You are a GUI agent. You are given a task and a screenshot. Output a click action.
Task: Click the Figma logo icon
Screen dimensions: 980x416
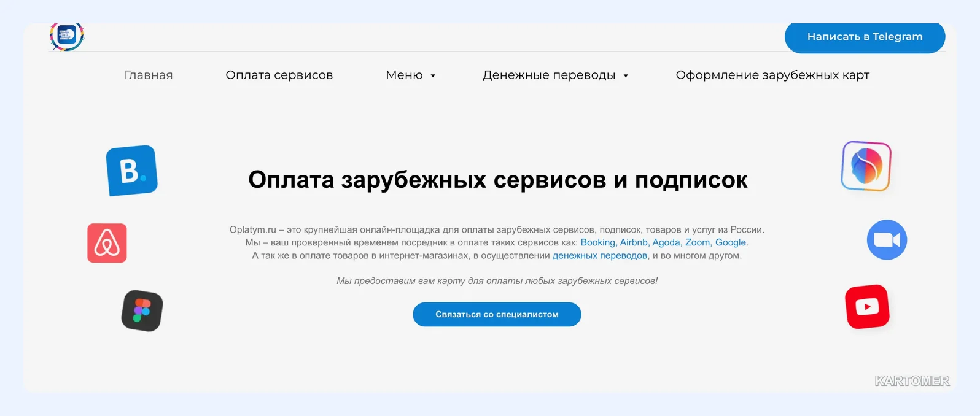point(142,310)
